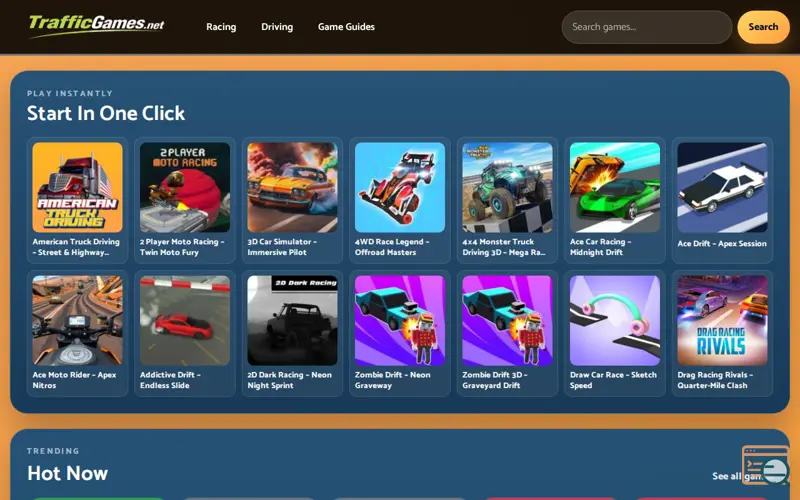The image size is (800, 500).
Task: Open 4x4 Monster Truck Driving thumbnail
Action: (x=507, y=187)
